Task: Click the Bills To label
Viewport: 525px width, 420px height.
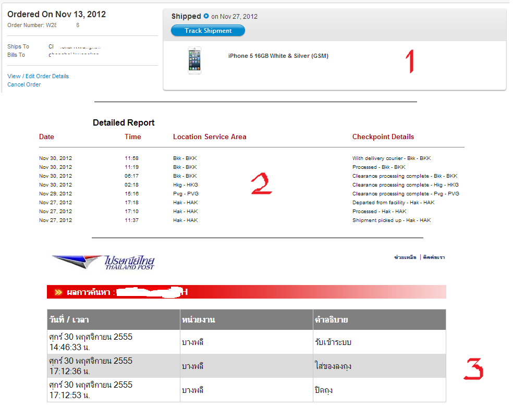Action: 16,55
